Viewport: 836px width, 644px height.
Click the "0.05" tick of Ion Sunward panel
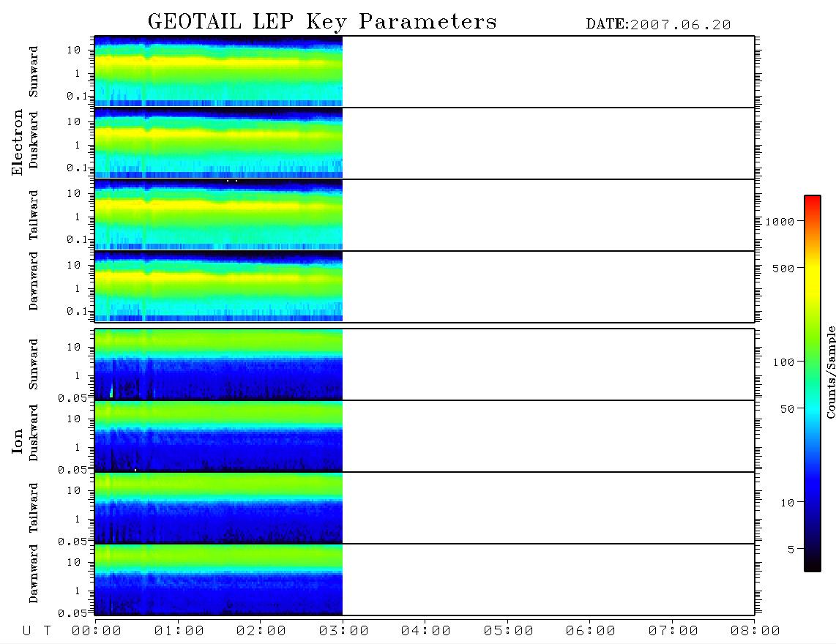[x=72, y=398]
